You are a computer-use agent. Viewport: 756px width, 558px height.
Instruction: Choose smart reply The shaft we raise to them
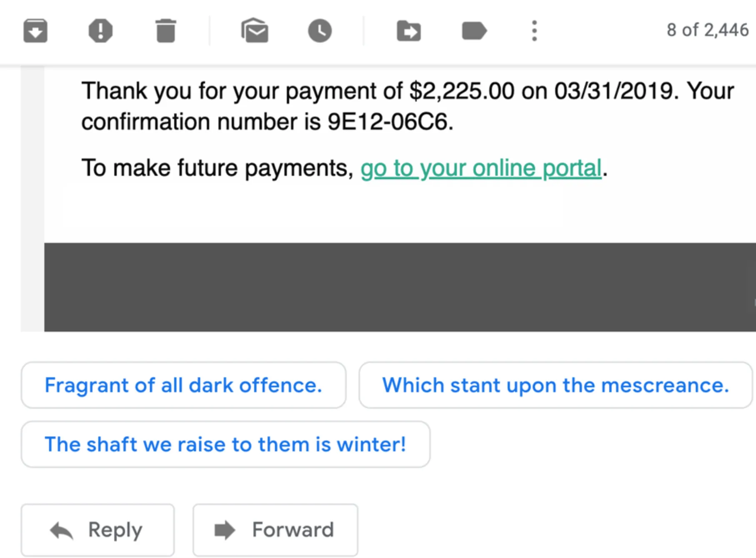225,444
